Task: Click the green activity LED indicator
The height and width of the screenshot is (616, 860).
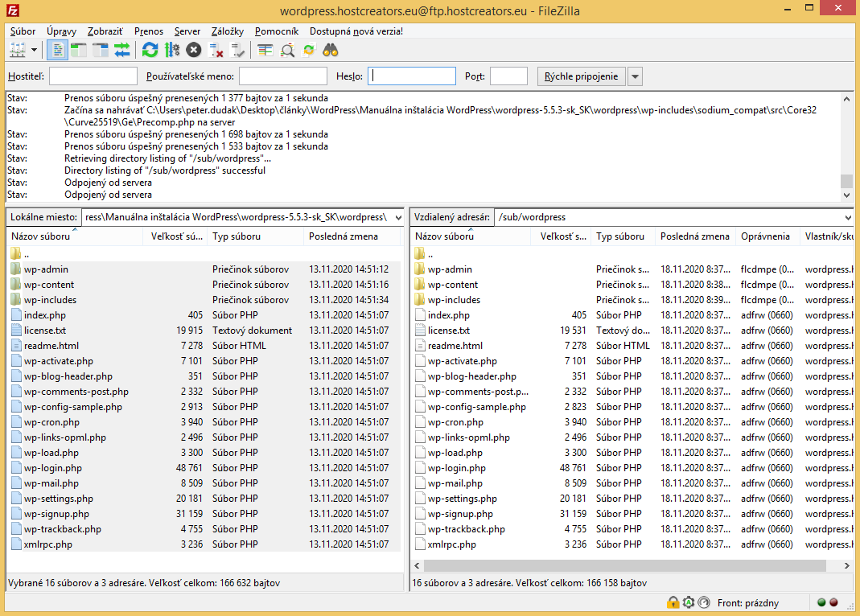Action: click(x=821, y=602)
